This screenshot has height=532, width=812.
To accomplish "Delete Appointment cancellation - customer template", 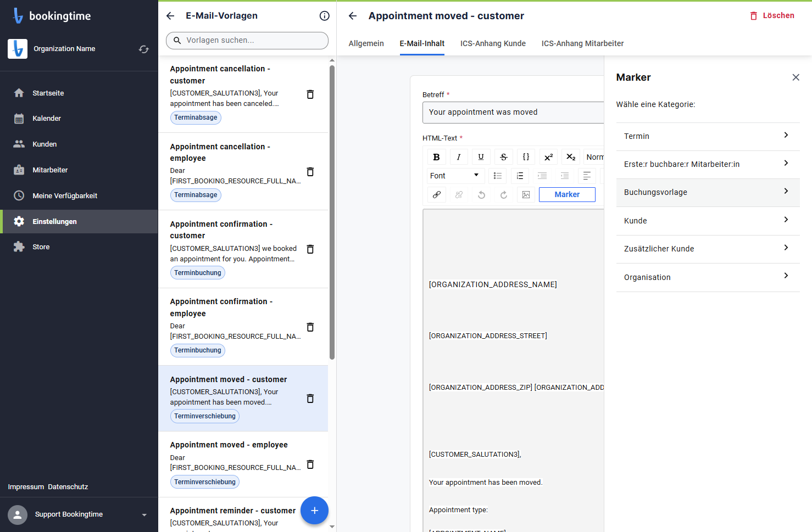I will (310, 94).
